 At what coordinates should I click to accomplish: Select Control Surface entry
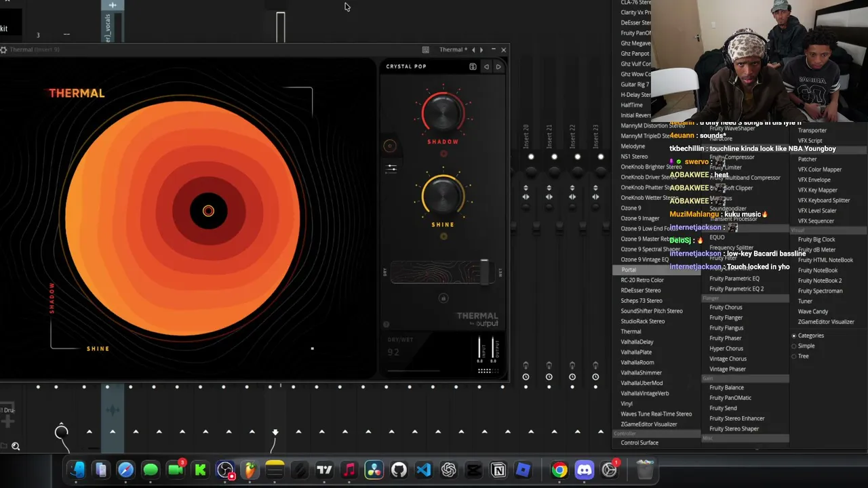[x=639, y=443]
